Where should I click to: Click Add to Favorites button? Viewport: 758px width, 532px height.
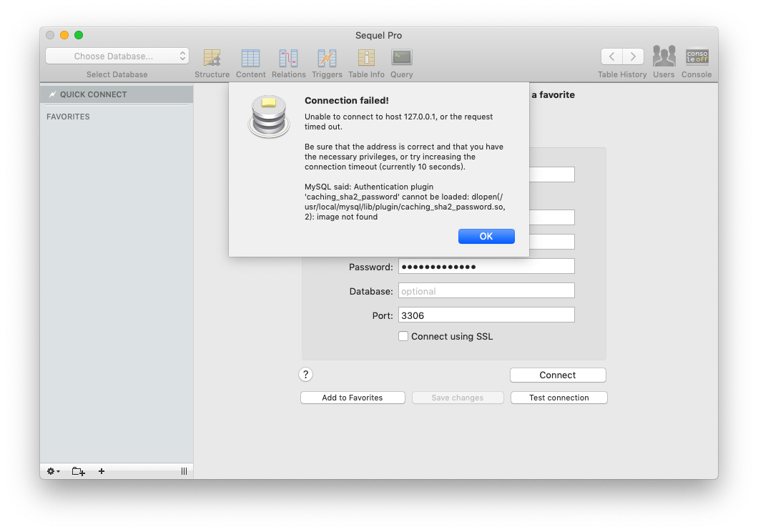pyautogui.click(x=353, y=398)
